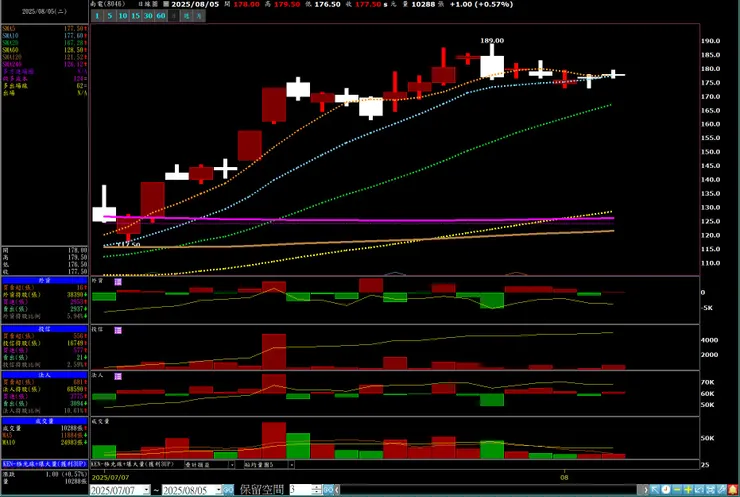Viewport: 740px width, 497px height.
Task: Select the 60-minute timeframe button
Action: 160,16
